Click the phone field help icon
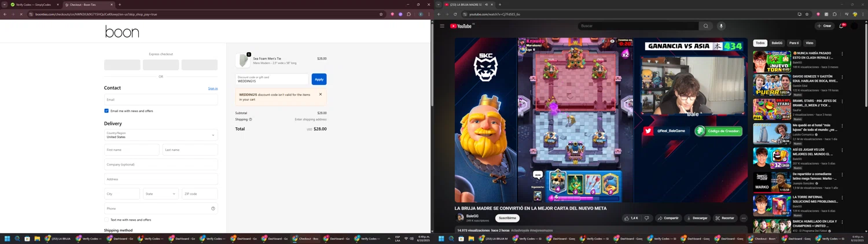 click(213, 209)
